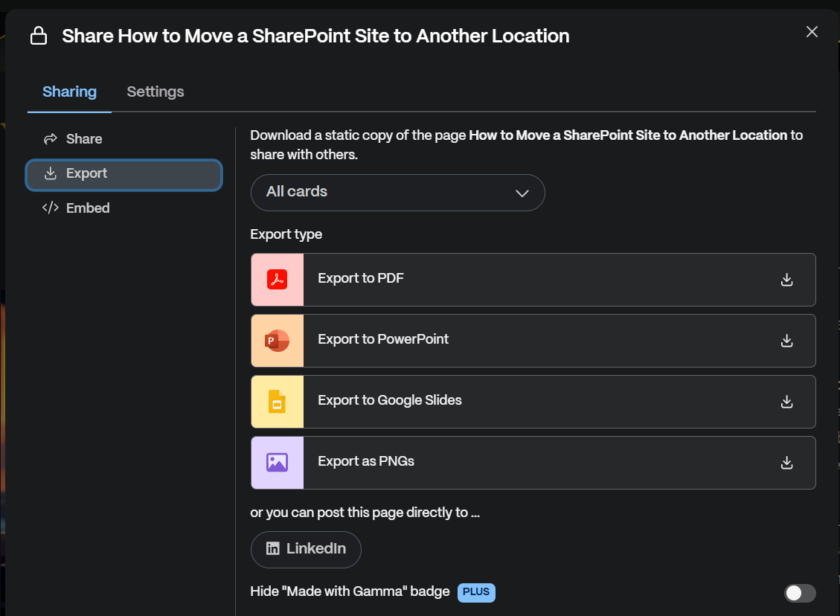Select Share in the left sidebar
840x616 pixels.
point(124,139)
